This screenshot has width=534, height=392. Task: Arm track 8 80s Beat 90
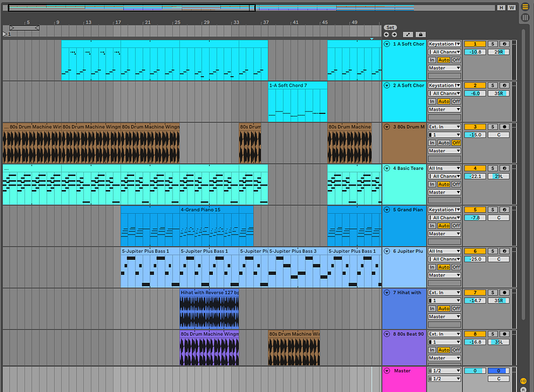[x=505, y=334]
